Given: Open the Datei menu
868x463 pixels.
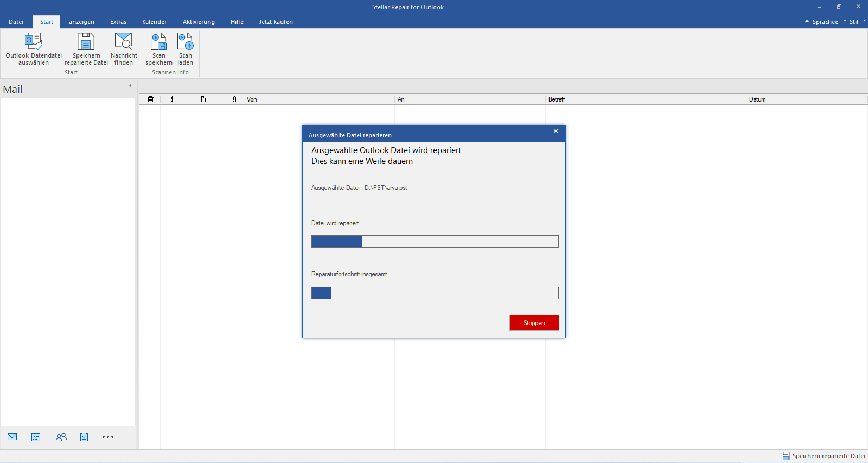Looking at the screenshot, I should (x=16, y=22).
